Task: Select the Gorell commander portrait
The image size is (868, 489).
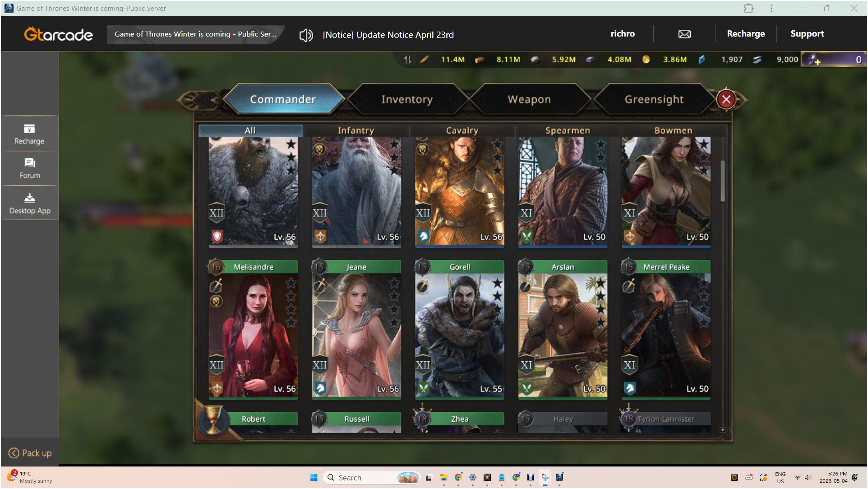Action: click(460, 335)
